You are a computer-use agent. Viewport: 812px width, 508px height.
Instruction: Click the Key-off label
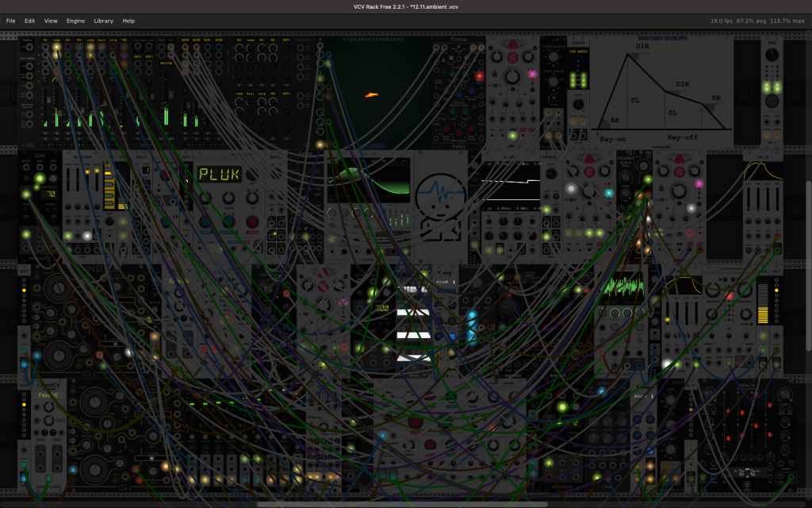click(x=683, y=137)
